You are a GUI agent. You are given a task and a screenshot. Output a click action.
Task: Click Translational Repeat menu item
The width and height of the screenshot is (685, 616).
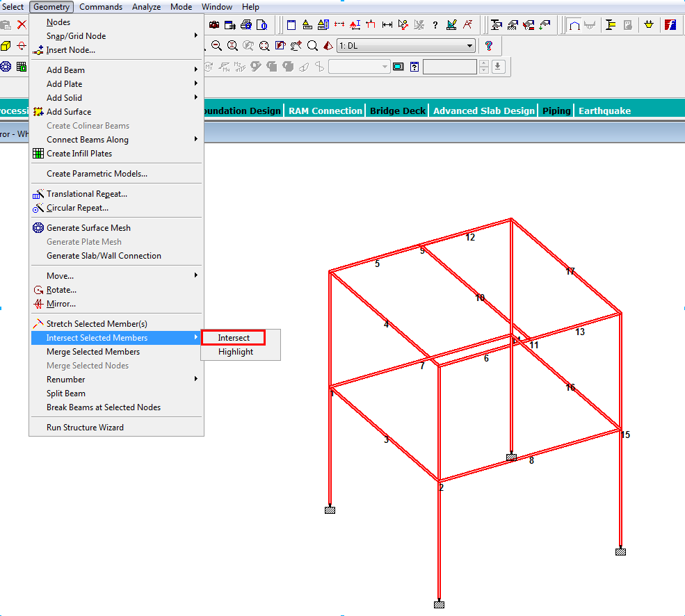(x=86, y=194)
